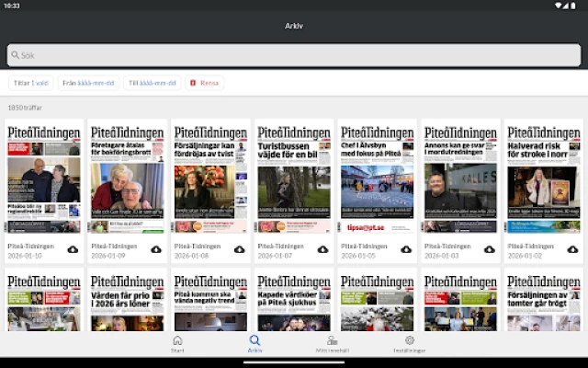Download the 2026-01-10 Piteå-Tidningen issue

click(73, 249)
